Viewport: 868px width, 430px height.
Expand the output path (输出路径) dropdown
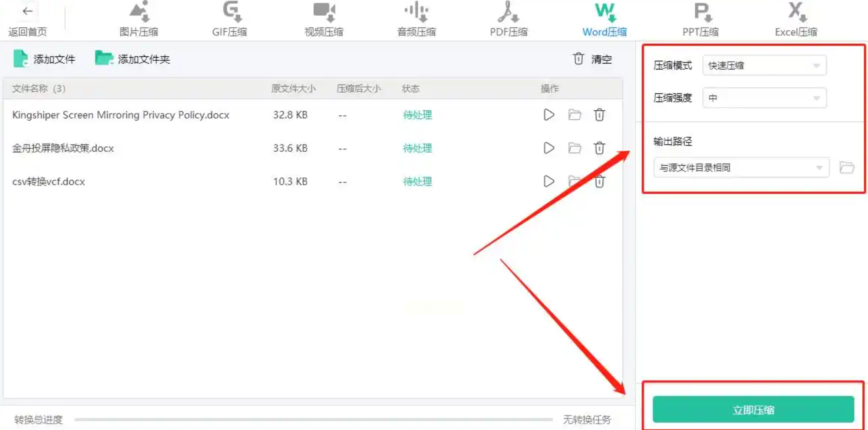coord(741,168)
